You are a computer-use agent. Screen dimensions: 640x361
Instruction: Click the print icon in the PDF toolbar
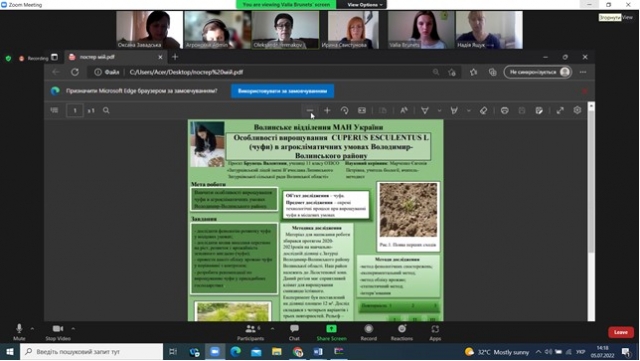pyautogui.click(x=504, y=110)
